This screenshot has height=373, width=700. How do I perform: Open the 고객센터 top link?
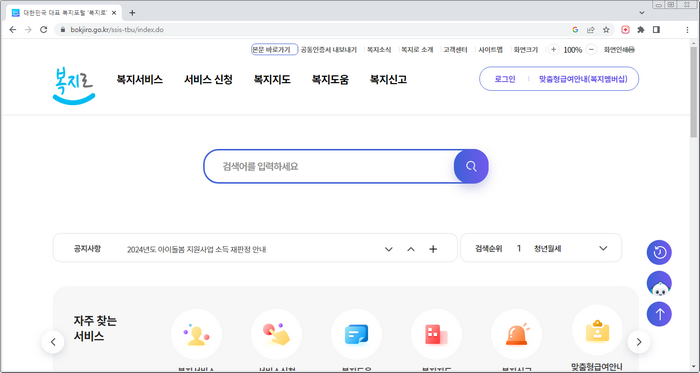tap(455, 50)
